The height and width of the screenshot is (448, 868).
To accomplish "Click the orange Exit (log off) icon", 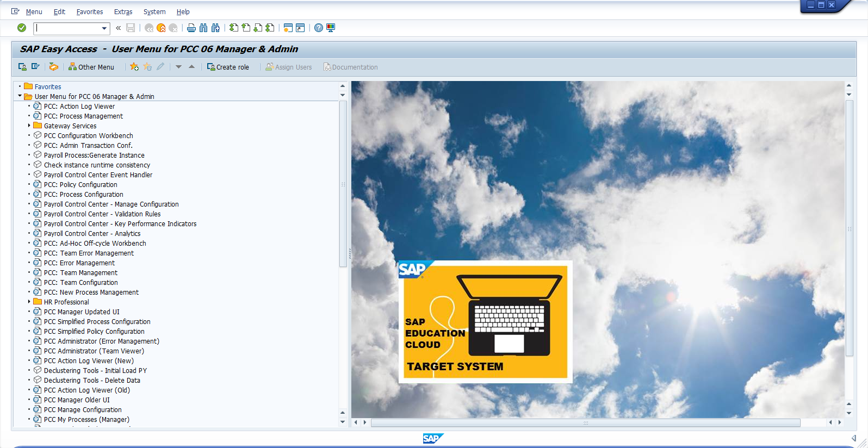I will 161,28.
